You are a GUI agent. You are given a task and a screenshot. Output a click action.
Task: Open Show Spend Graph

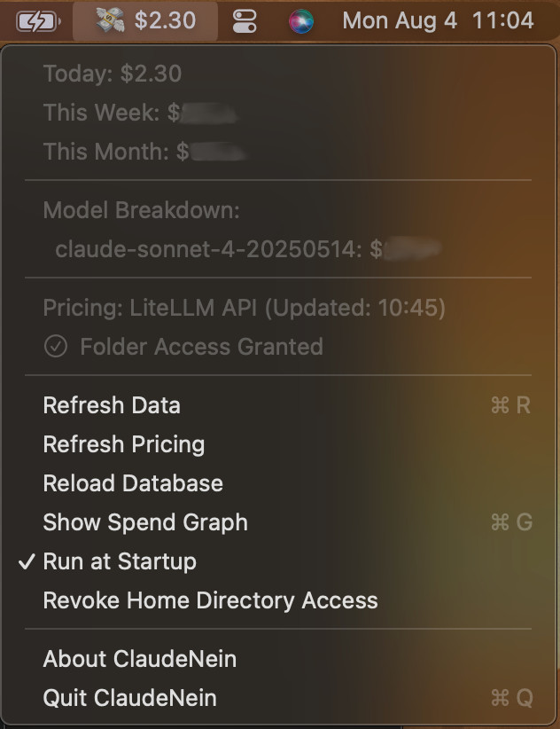(x=145, y=522)
